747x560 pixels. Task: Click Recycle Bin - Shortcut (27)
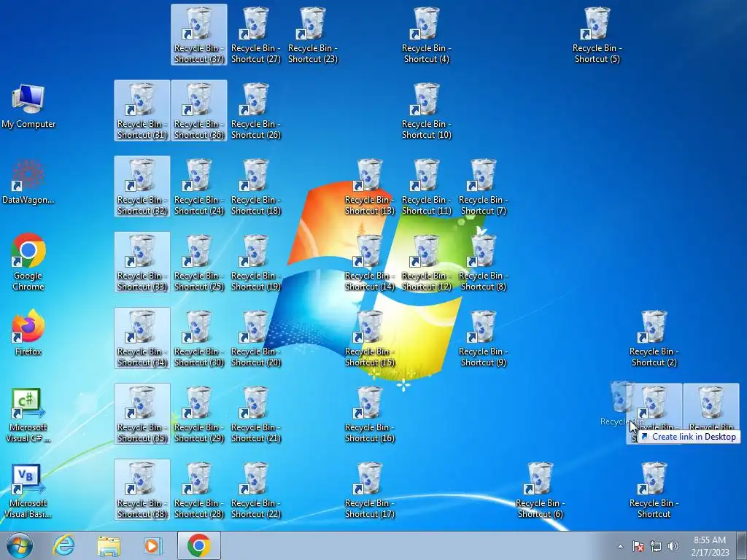(x=256, y=35)
